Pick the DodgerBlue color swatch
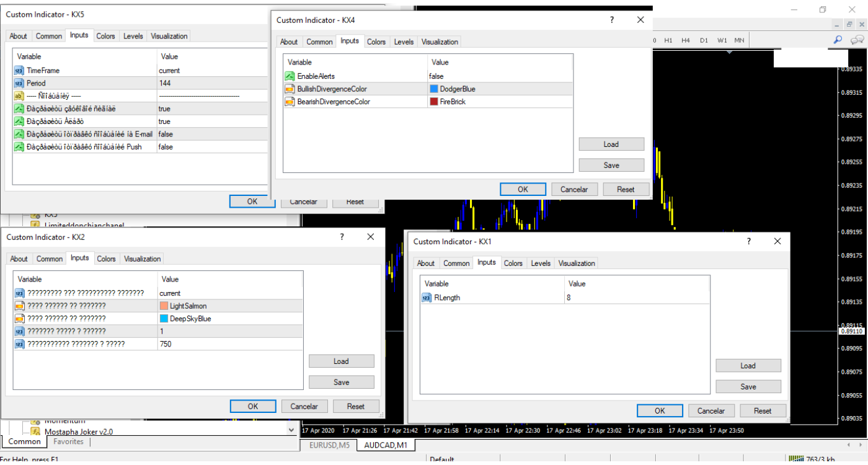868x465 pixels. click(434, 89)
